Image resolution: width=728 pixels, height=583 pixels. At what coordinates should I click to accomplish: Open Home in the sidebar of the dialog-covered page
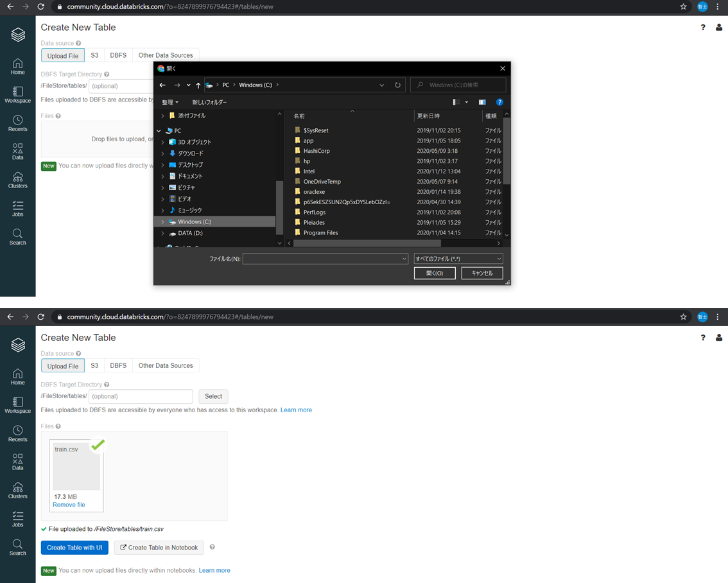(x=17, y=66)
